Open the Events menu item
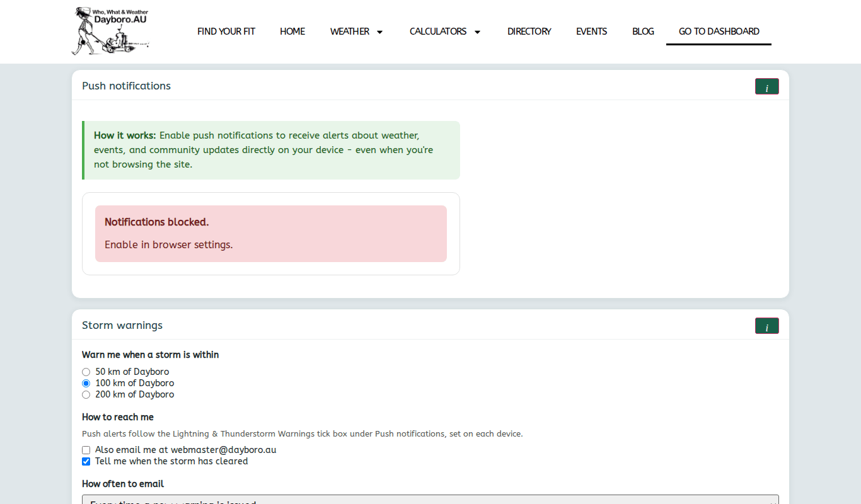 (592, 31)
